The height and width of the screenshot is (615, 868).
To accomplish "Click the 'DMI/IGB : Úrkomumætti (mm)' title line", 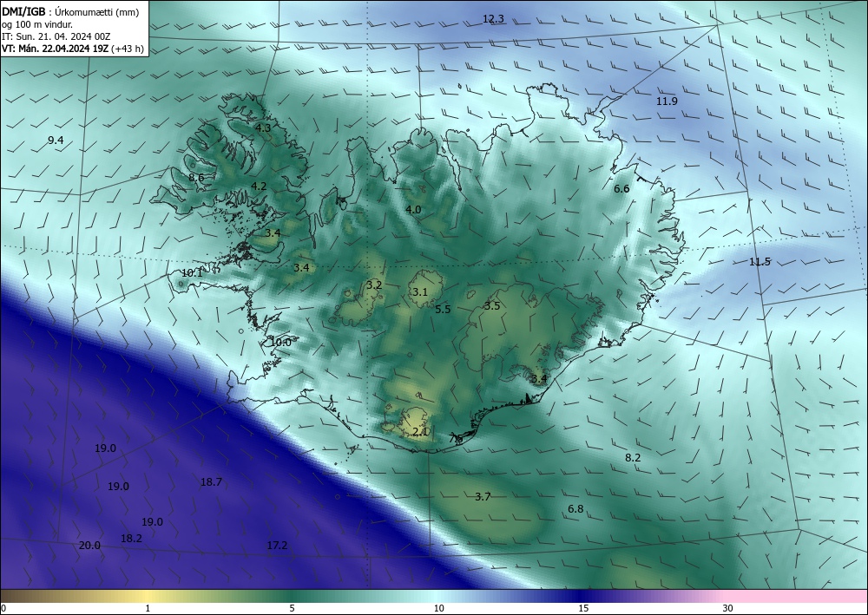I will tap(71, 12).
